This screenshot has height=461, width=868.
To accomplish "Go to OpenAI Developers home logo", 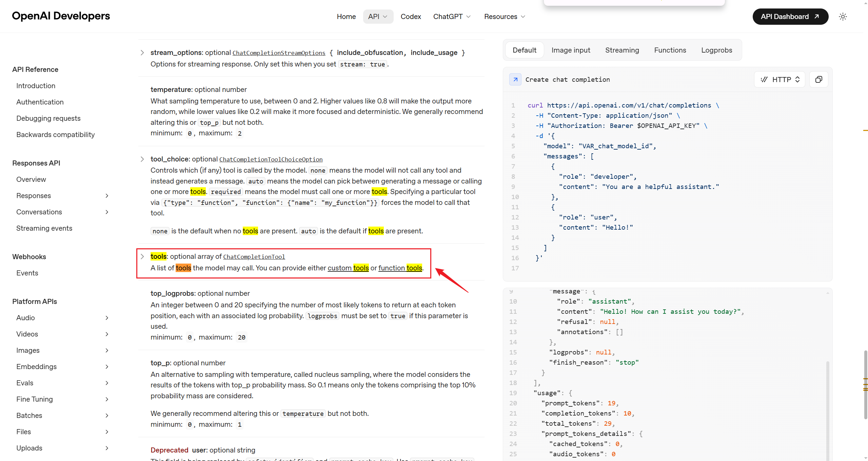I will (x=61, y=16).
